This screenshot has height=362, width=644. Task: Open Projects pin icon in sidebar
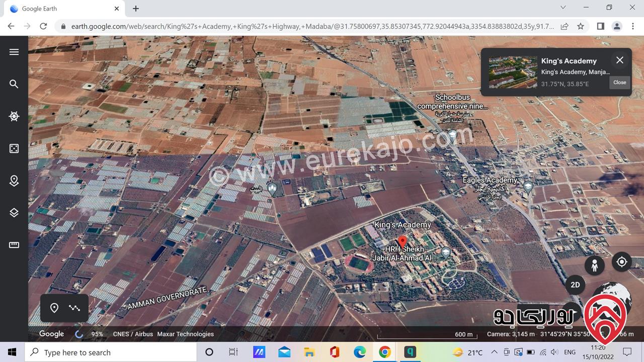[x=14, y=180]
